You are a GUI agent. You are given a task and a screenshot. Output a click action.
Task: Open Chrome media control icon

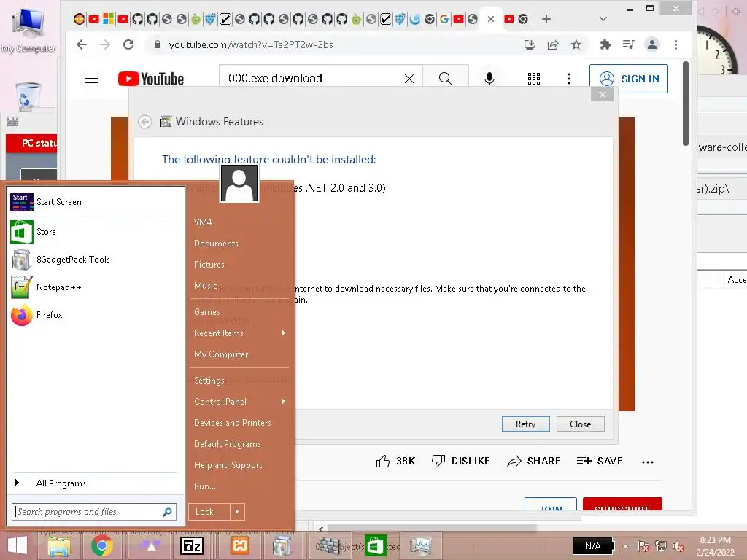tap(628, 44)
